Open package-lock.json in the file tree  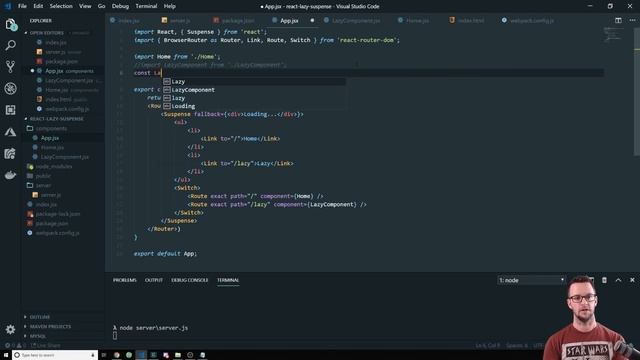click(57, 214)
